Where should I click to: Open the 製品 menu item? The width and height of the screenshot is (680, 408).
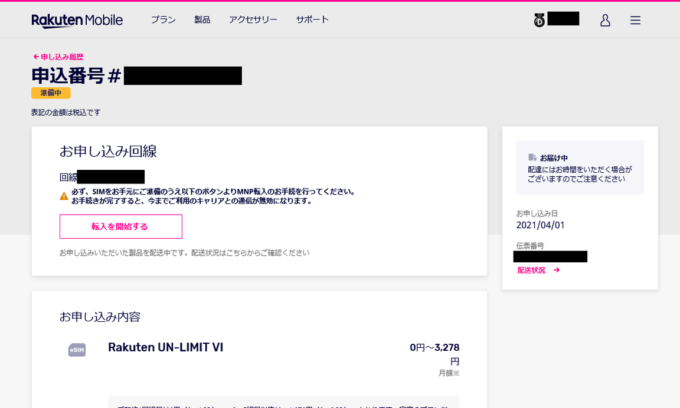point(202,20)
